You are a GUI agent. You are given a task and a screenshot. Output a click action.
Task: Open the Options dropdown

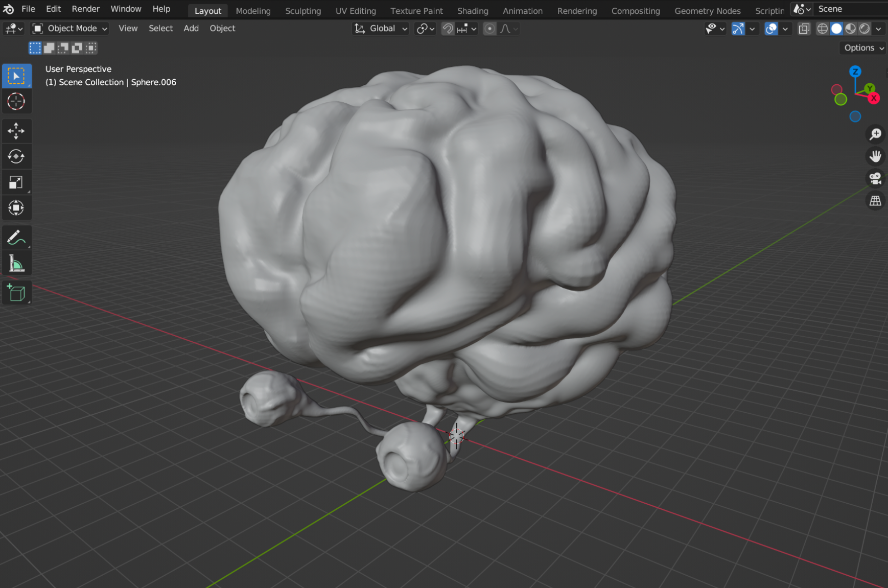coord(863,48)
